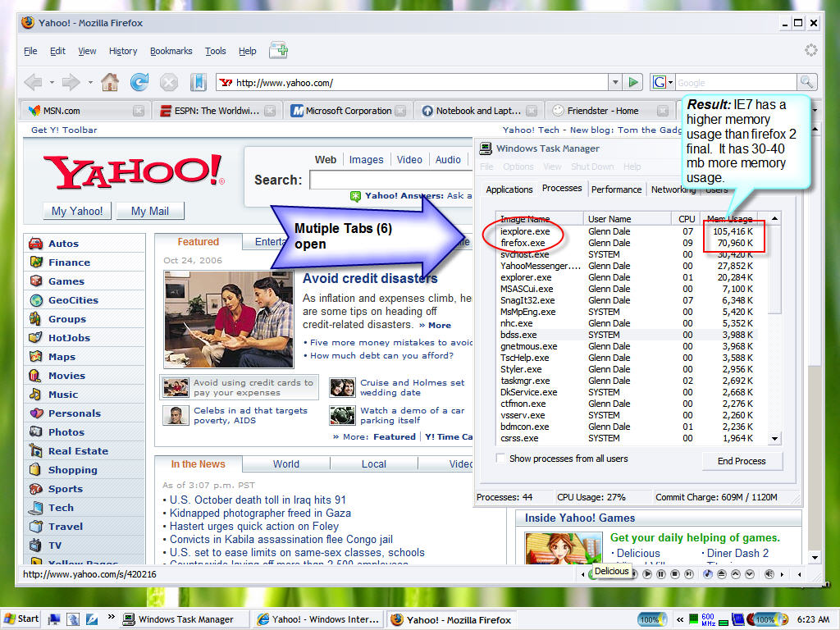The width and height of the screenshot is (840, 630).
Task: Go to Firefox Home icon
Action: pos(110,83)
